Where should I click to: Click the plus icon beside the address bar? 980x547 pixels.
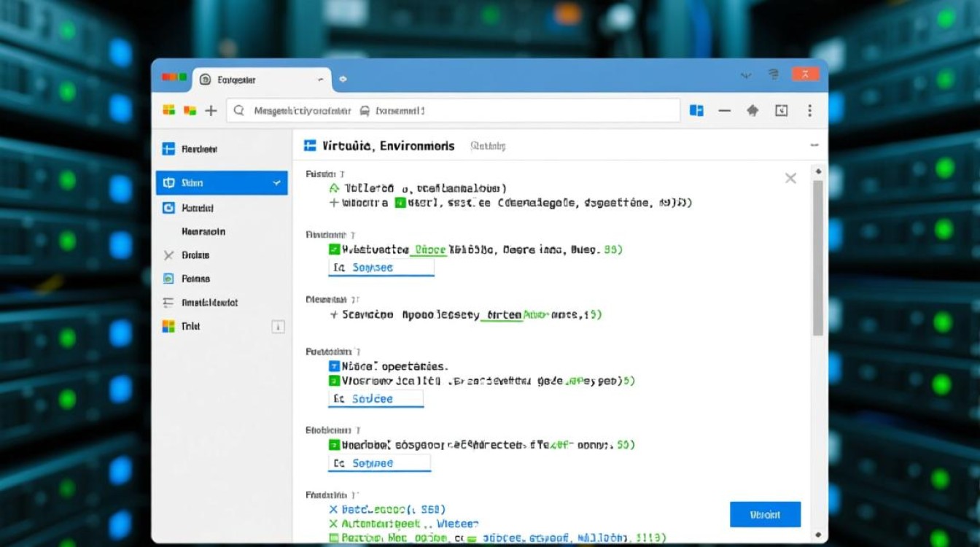[x=211, y=111]
